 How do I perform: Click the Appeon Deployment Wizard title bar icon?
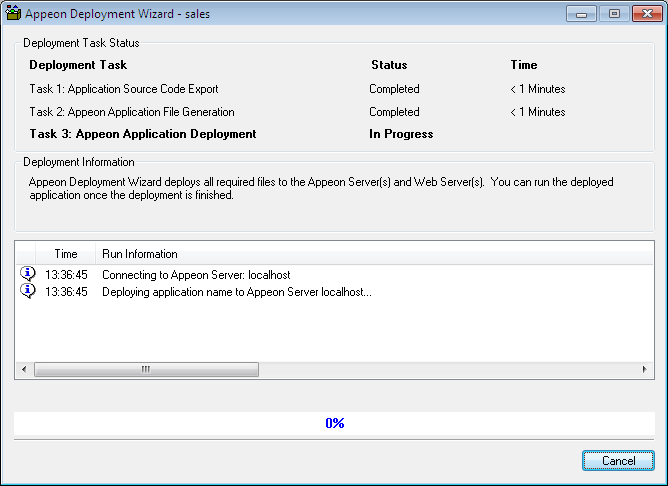(x=13, y=13)
